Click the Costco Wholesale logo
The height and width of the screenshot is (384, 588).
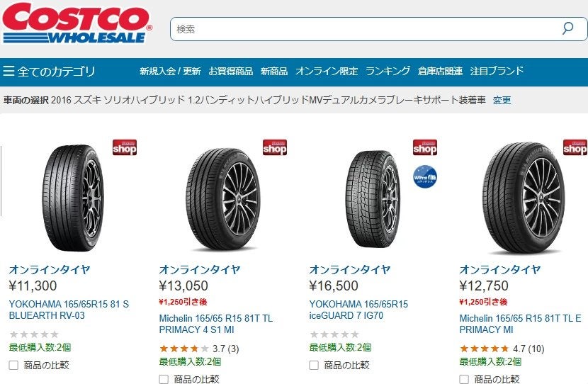pyautogui.click(x=77, y=23)
